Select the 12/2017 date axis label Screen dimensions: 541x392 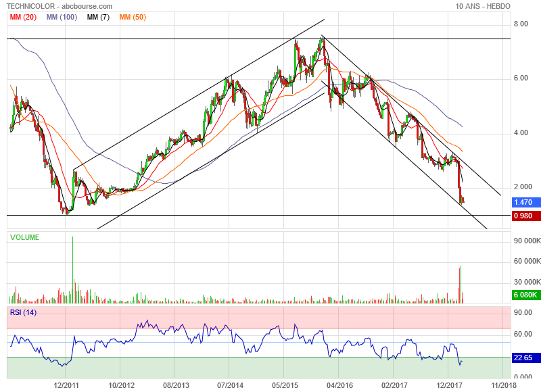(448, 384)
